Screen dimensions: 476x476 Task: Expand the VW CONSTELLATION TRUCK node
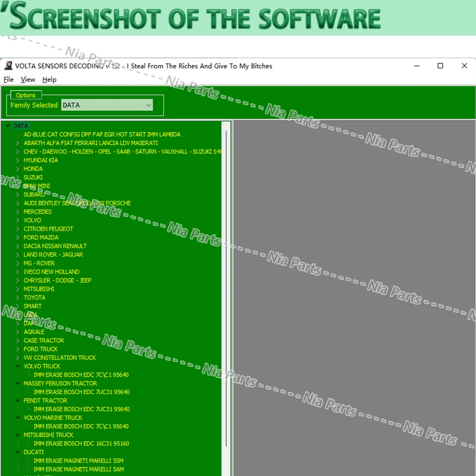(18, 357)
